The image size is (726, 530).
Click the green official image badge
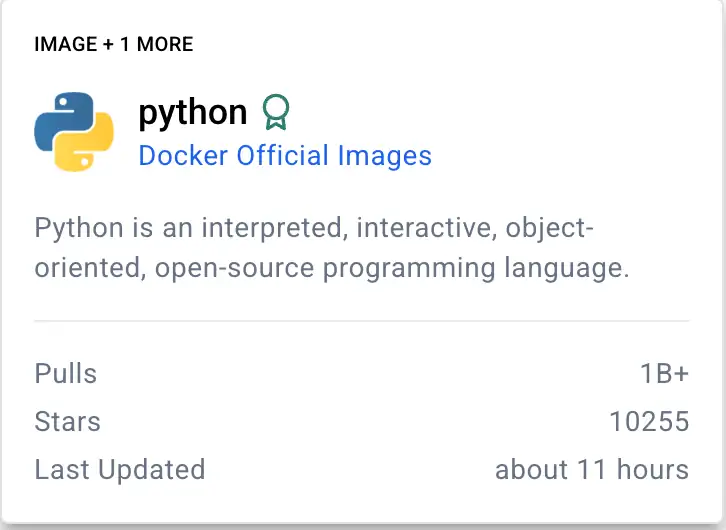[276, 112]
